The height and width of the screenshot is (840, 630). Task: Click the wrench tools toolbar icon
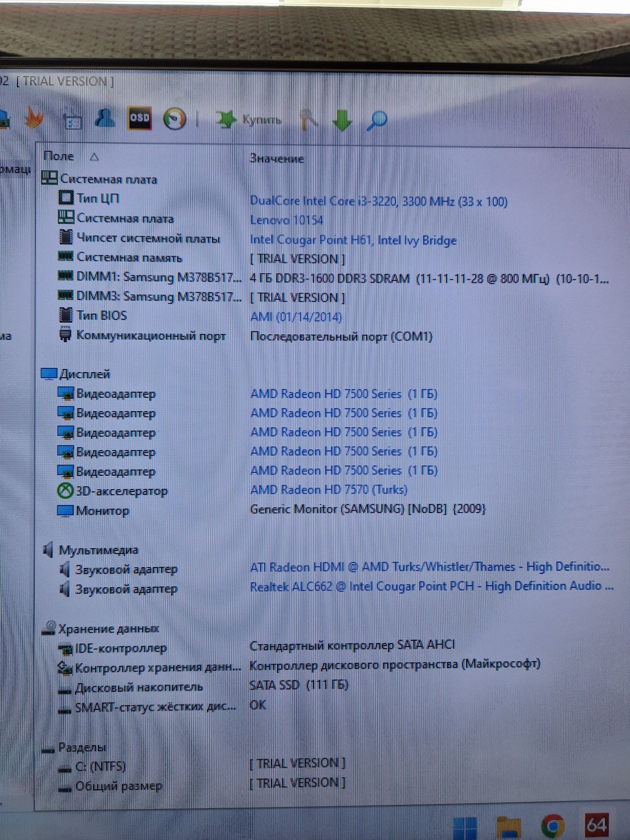pos(309,120)
